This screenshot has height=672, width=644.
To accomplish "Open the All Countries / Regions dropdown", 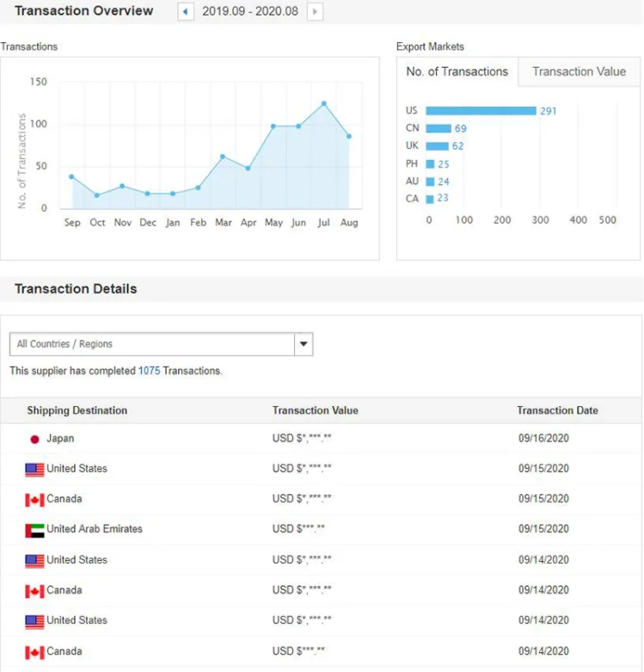I will click(152, 344).
